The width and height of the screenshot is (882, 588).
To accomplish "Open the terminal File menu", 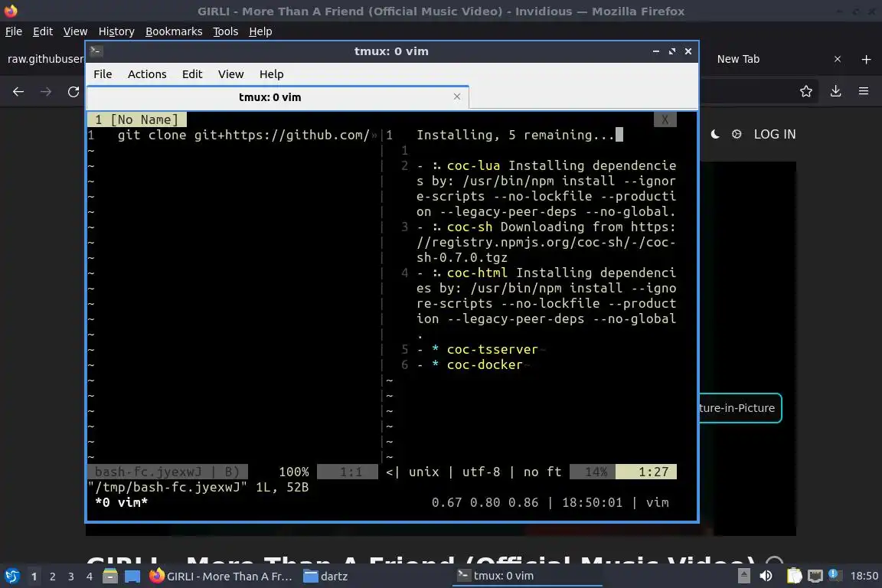I will point(103,74).
